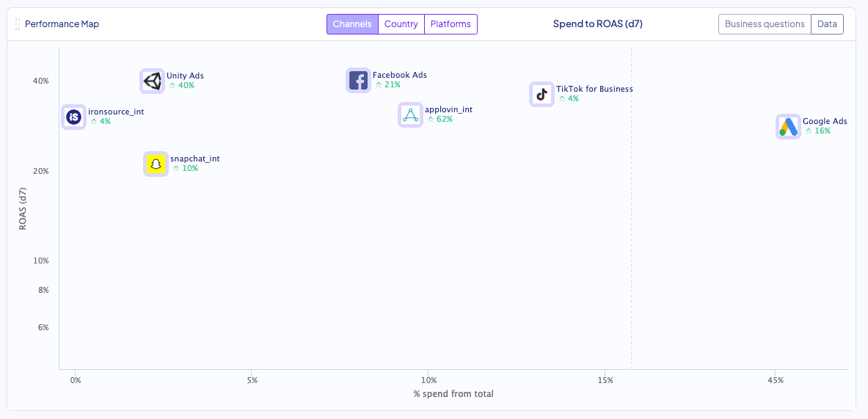This screenshot has width=868, height=419.
Task: Click the dashed vertical axis break line
Action: coord(631,220)
